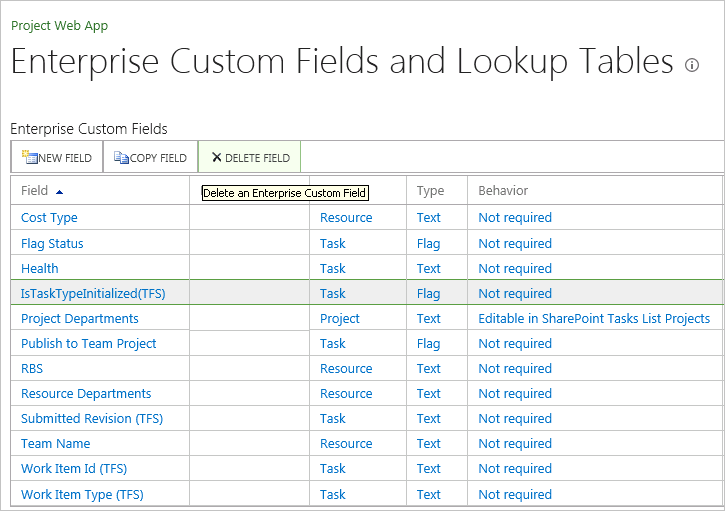Open the Team Name field
The image size is (725, 511).
tap(56, 443)
